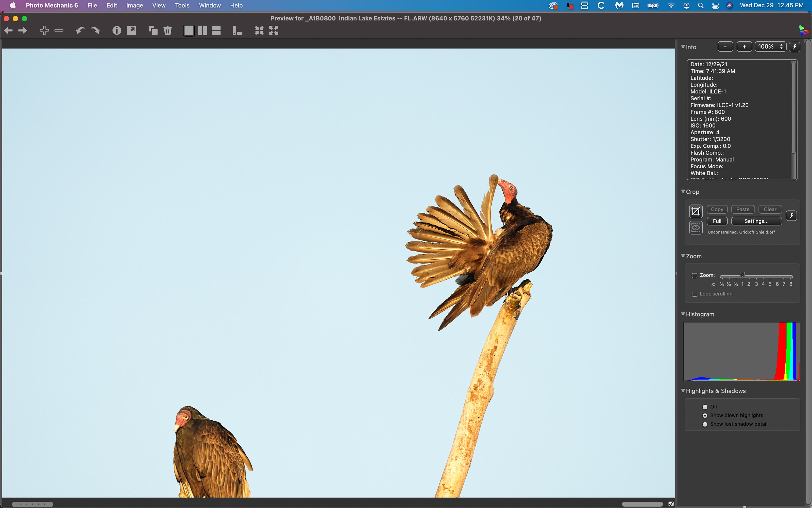
Task: Open the Window menu
Action: [210, 5]
